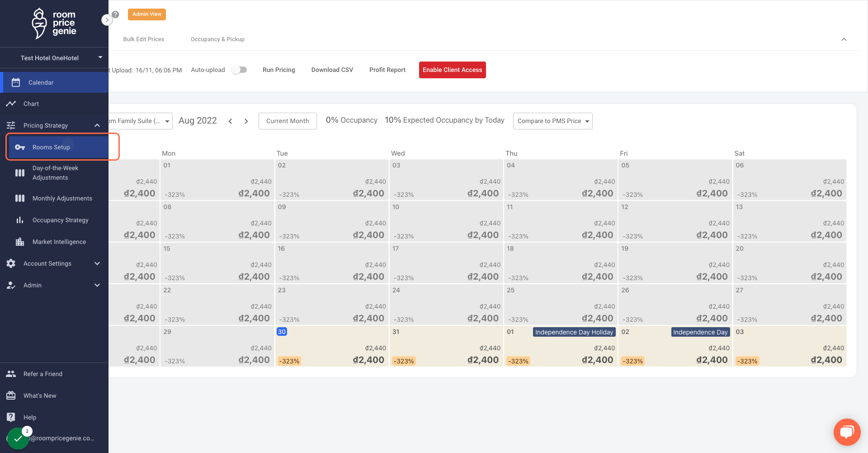
Task: Click the Monthly Adjustments columns icon
Action: pyautogui.click(x=20, y=198)
